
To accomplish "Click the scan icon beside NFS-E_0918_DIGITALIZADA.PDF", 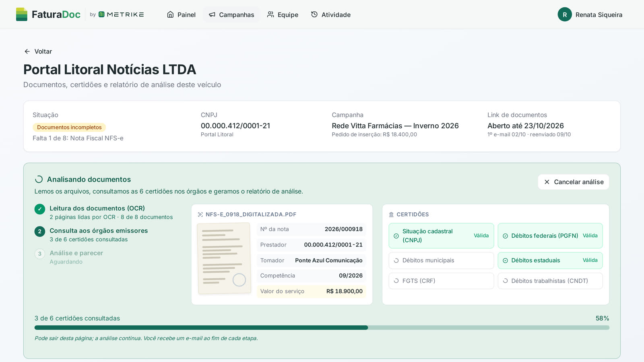I will click(200, 214).
